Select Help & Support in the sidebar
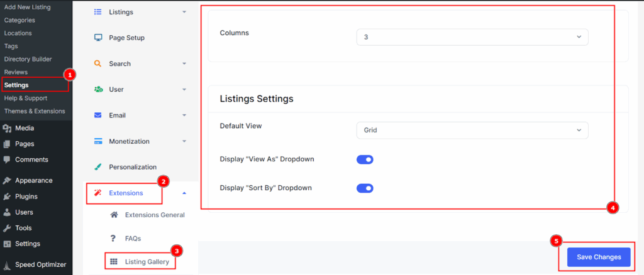The height and width of the screenshot is (275, 644). tap(26, 98)
